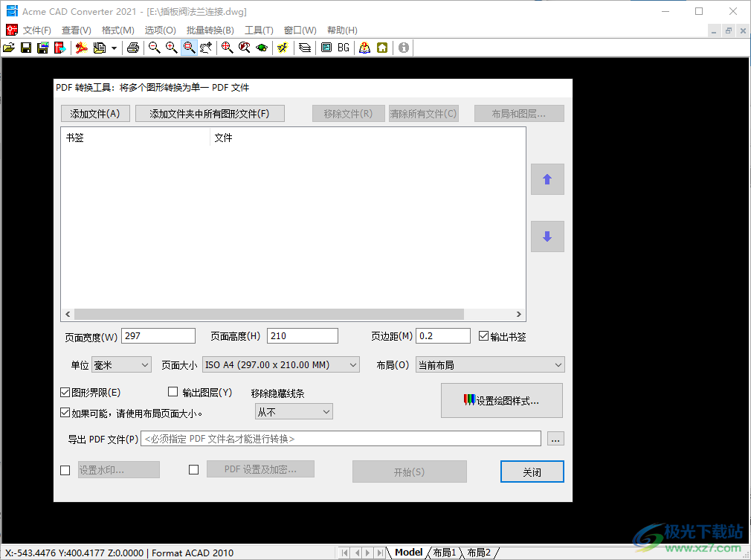Open the 页面大小 ISO A4 dropdown

(x=280, y=365)
